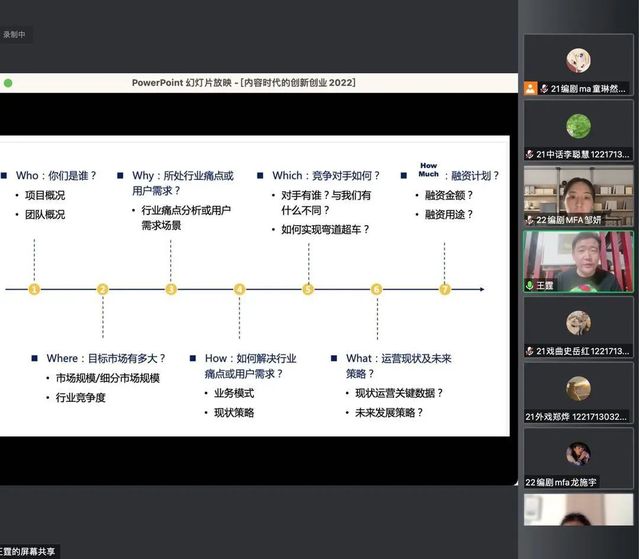Click the muted mic icon for 邹妍
Image resolution: width=639 pixels, height=559 pixels.
[x=530, y=220]
